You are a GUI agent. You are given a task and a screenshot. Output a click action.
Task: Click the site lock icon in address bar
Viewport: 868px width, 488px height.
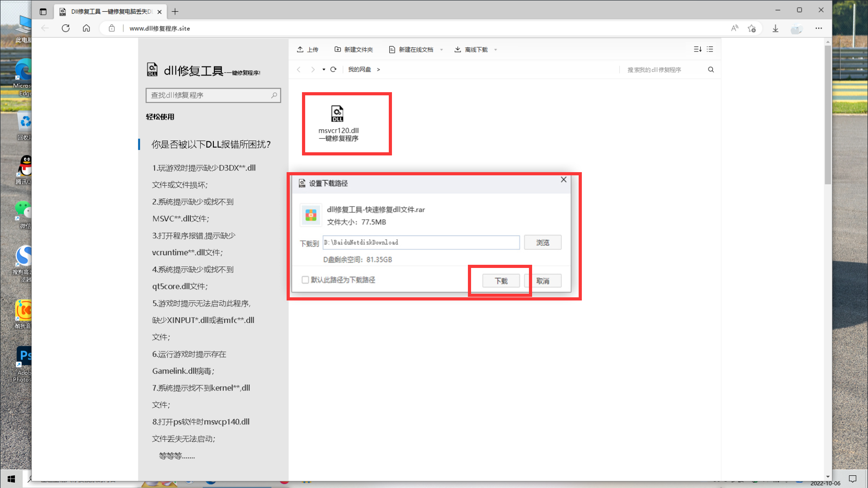(x=112, y=28)
